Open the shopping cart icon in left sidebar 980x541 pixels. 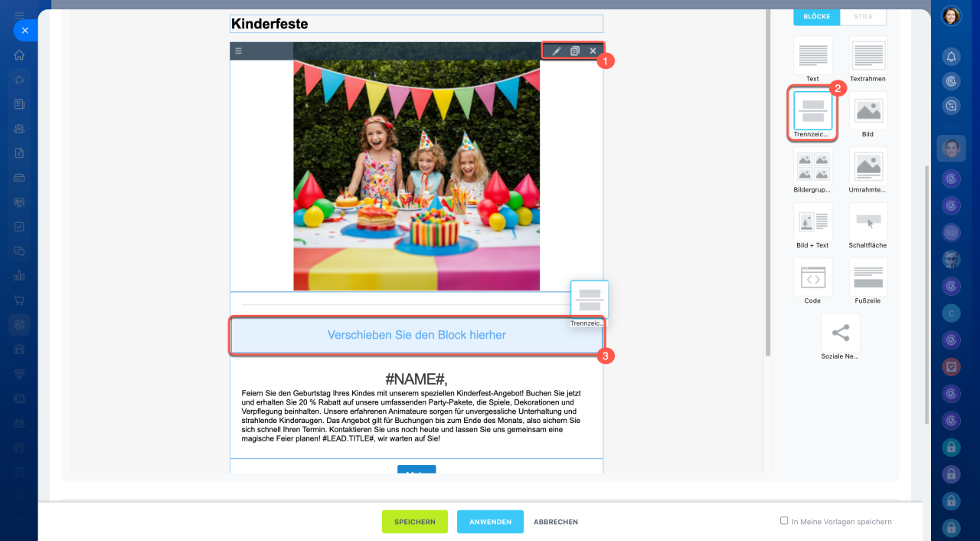pos(19,300)
